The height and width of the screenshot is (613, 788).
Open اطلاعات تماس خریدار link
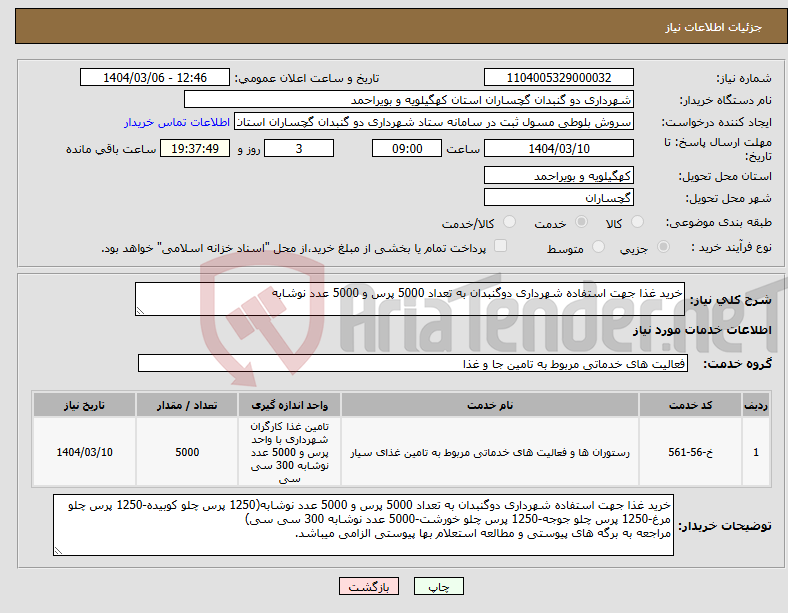(x=177, y=122)
